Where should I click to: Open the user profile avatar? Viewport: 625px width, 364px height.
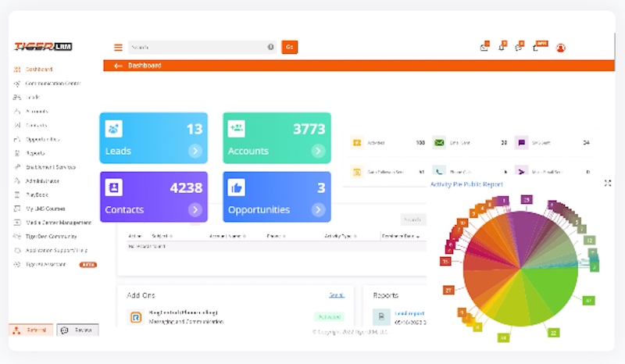(x=560, y=48)
